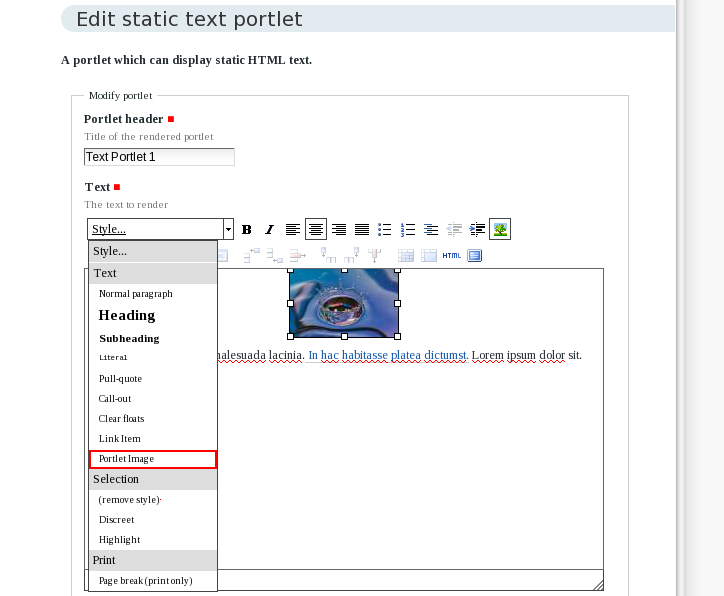
Task: Choose (remove style) option
Action: (x=153, y=500)
